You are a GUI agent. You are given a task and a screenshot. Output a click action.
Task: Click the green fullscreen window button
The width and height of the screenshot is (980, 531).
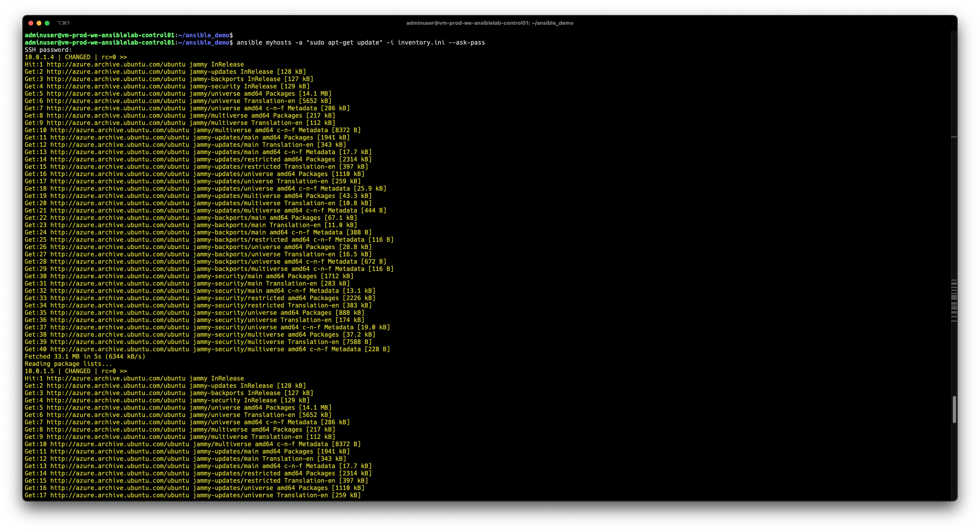47,23
